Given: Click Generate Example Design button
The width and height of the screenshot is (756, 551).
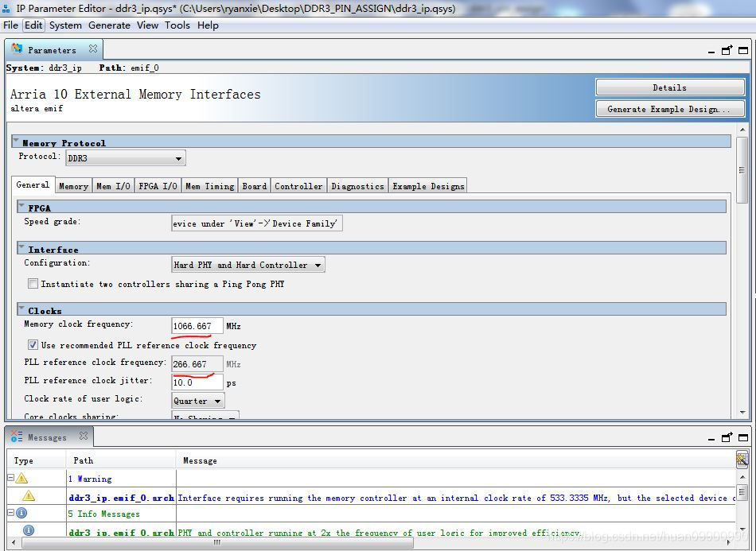Looking at the screenshot, I should pos(670,109).
